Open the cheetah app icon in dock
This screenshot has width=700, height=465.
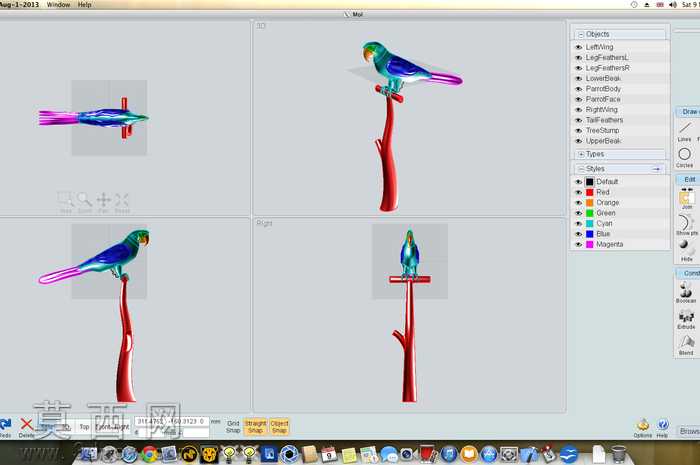pyautogui.click(x=209, y=454)
